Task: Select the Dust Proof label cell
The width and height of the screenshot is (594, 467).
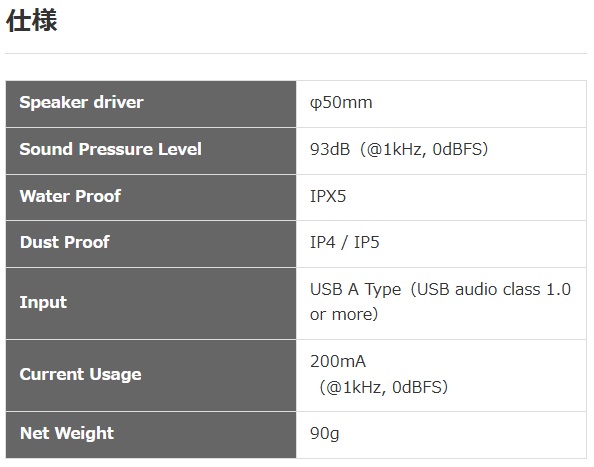Action: 151,244
